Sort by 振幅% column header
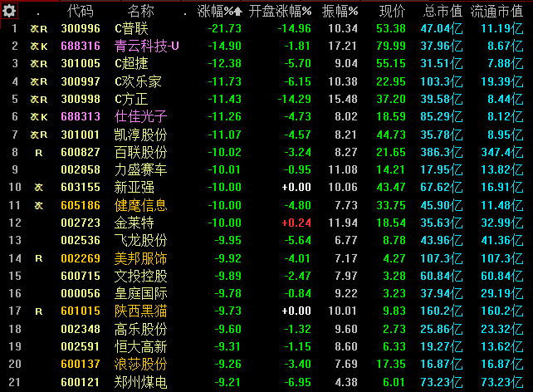Screen dimensions: 533x392 coord(340,12)
